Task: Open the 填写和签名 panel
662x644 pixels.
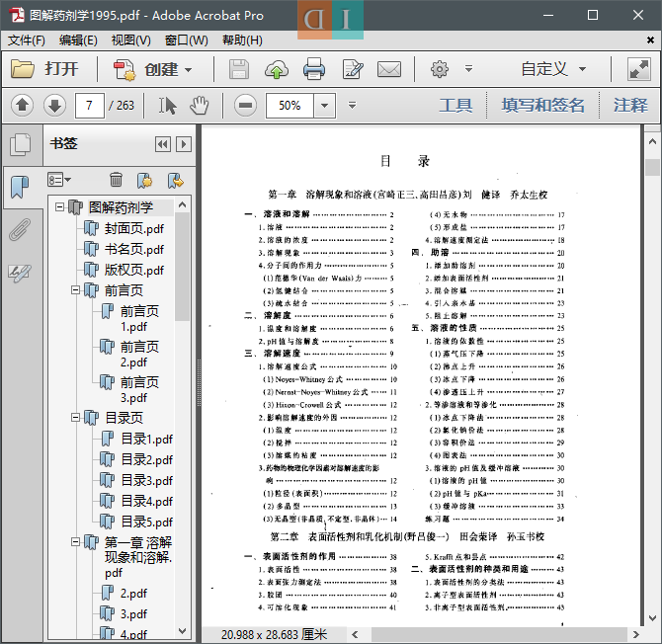Action: pyautogui.click(x=543, y=105)
